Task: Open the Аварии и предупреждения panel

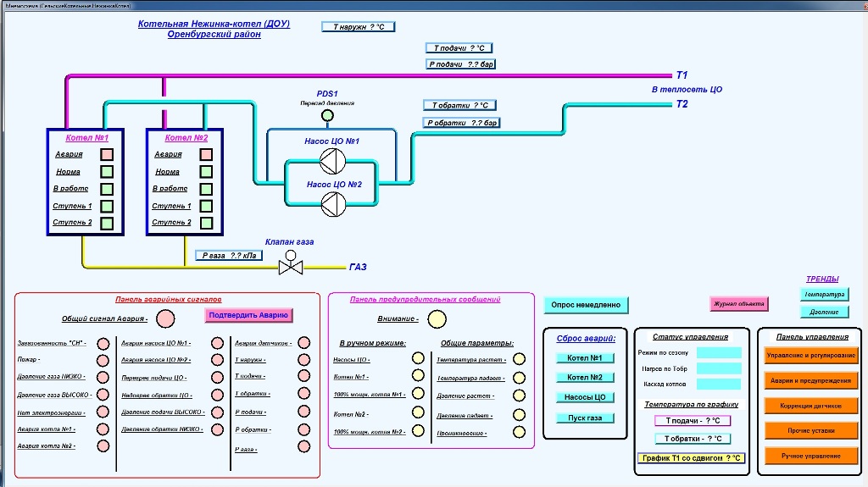Action: tap(810, 381)
